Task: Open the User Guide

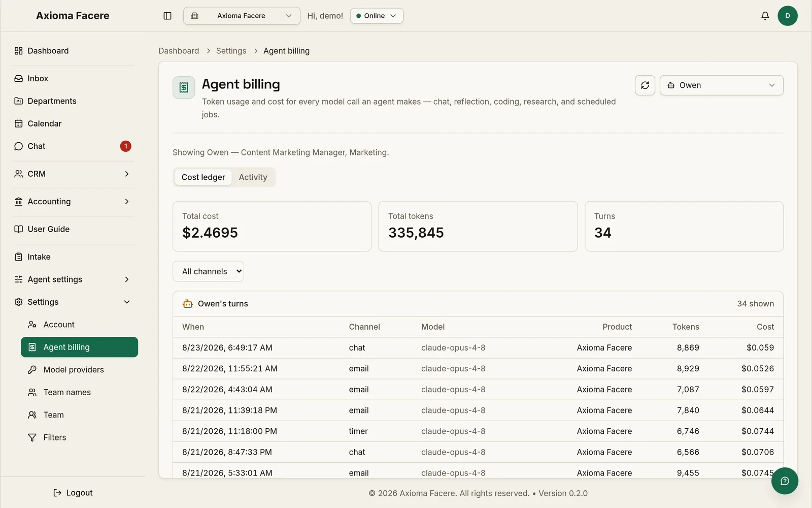Action: pos(74,229)
